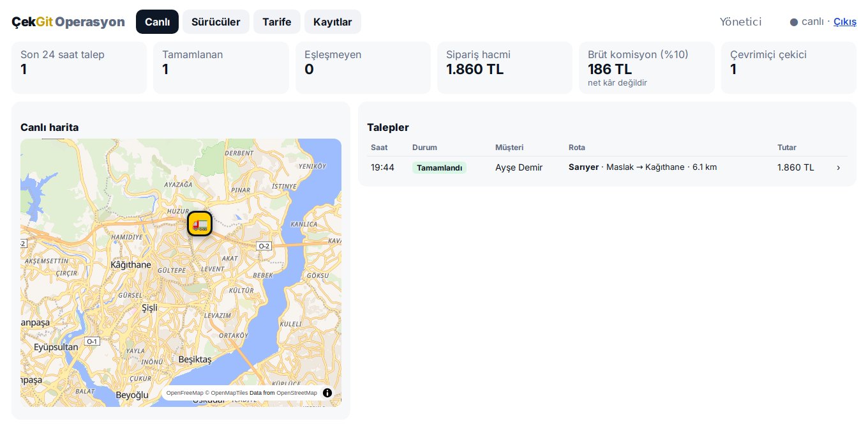Click the Durum column header
The width and height of the screenshot is (868, 428).
click(x=424, y=148)
